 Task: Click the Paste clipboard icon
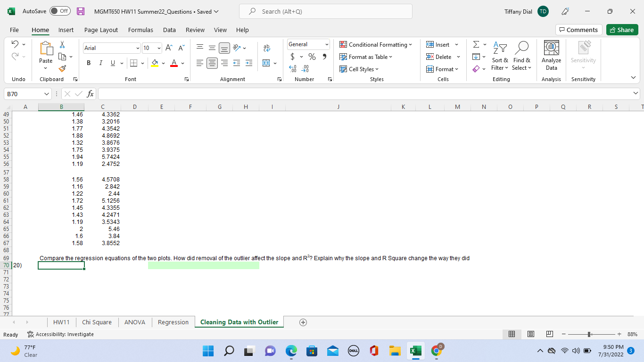(x=46, y=49)
